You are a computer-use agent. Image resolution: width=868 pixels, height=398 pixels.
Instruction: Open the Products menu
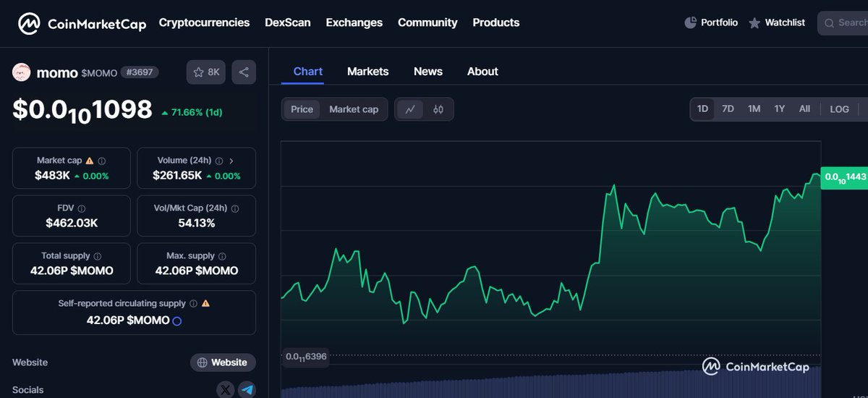click(x=496, y=22)
